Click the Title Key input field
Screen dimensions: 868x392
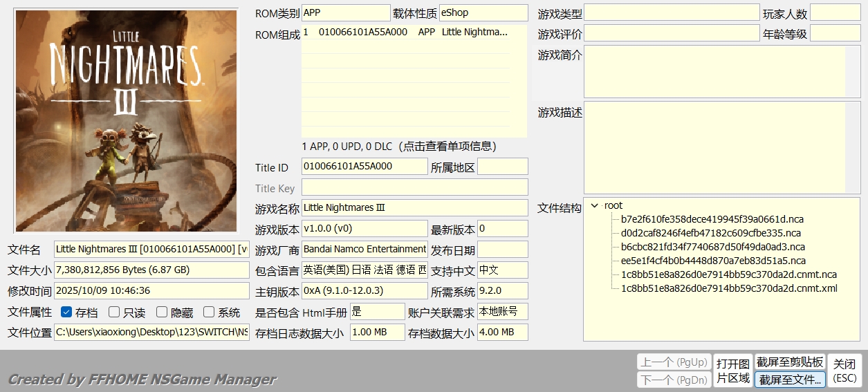pyautogui.click(x=414, y=187)
